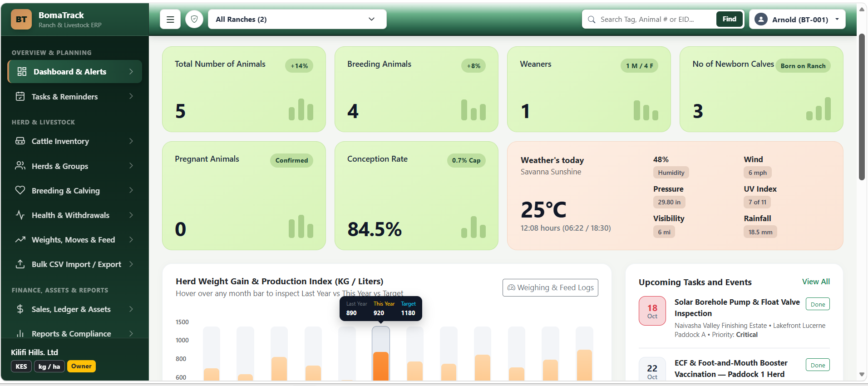Open Dashboard & Alerts menu item
This screenshot has height=386, width=868.
click(x=75, y=71)
